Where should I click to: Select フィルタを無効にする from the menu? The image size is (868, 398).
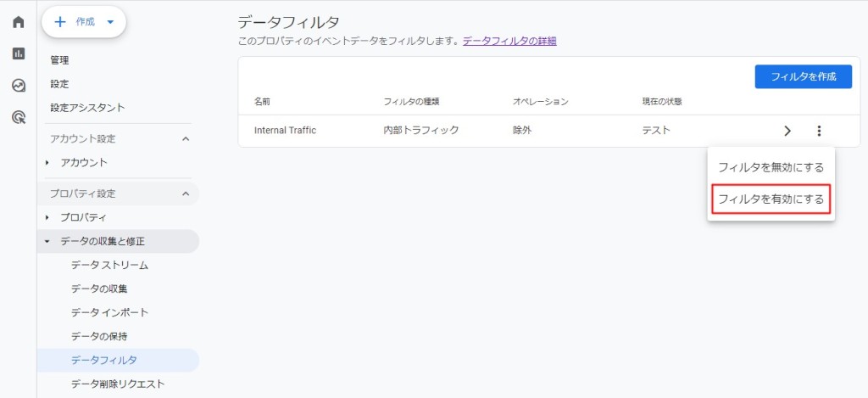coord(771,167)
